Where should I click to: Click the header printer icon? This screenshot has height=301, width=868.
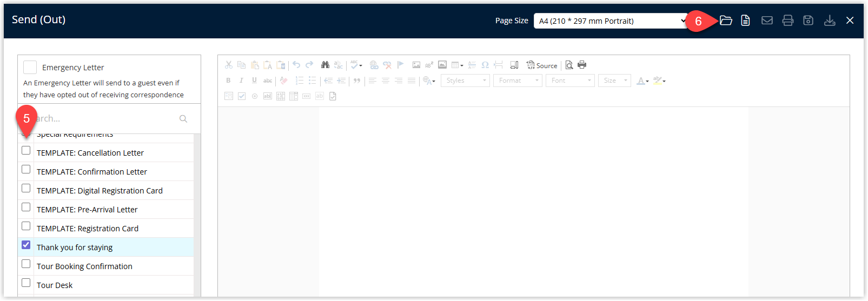click(788, 21)
